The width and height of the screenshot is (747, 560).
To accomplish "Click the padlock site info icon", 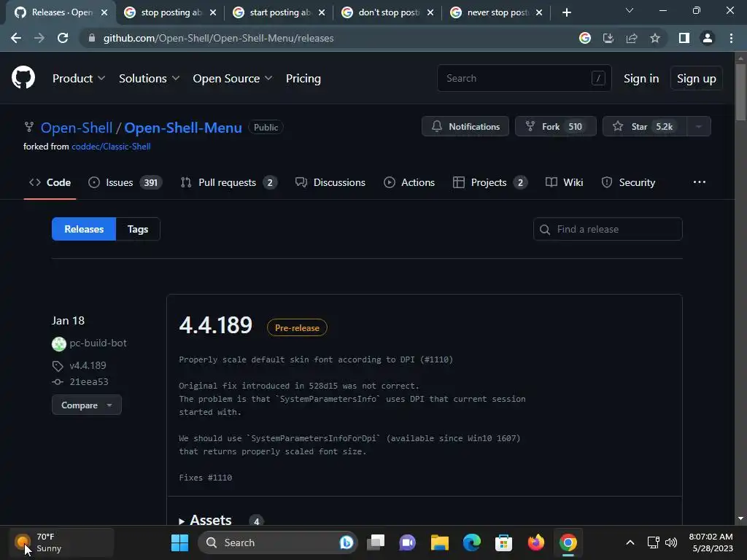I will pos(91,38).
